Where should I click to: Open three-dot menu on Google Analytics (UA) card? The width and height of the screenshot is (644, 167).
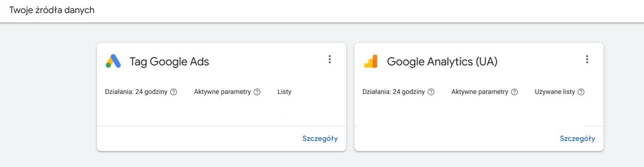click(x=587, y=59)
